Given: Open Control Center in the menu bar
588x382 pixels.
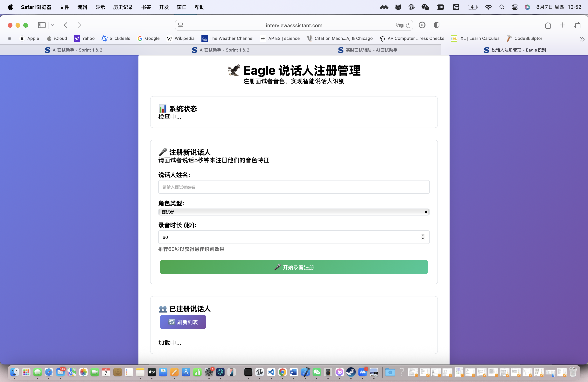Looking at the screenshot, I should click(x=515, y=7).
